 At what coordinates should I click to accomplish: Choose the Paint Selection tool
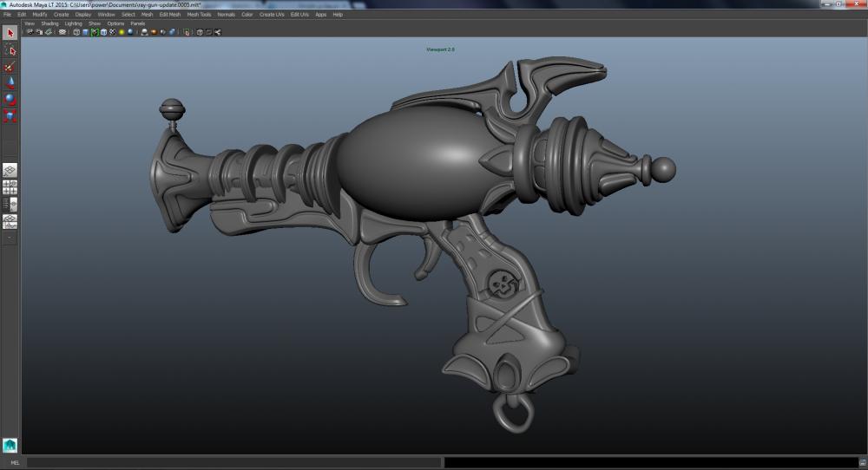[10, 67]
